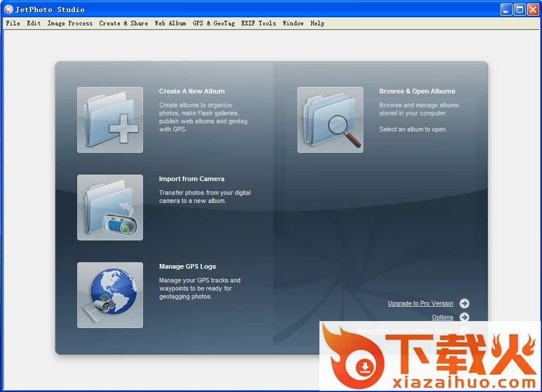Click 'Transfer photos from your digital camera' description

coord(205,197)
